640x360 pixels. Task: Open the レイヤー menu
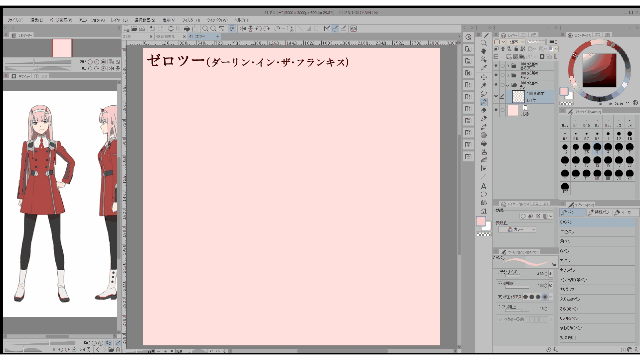pyautogui.click(x=119, y=20)
